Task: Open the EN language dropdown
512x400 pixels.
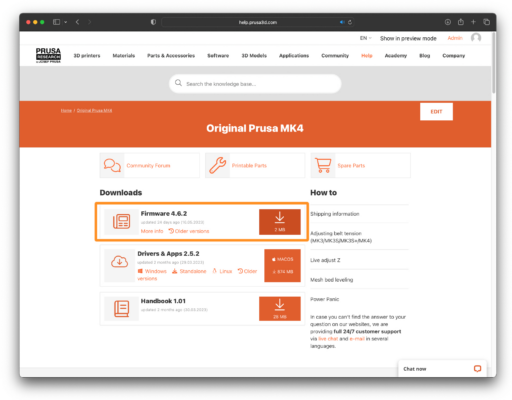Action: [365, 38]
